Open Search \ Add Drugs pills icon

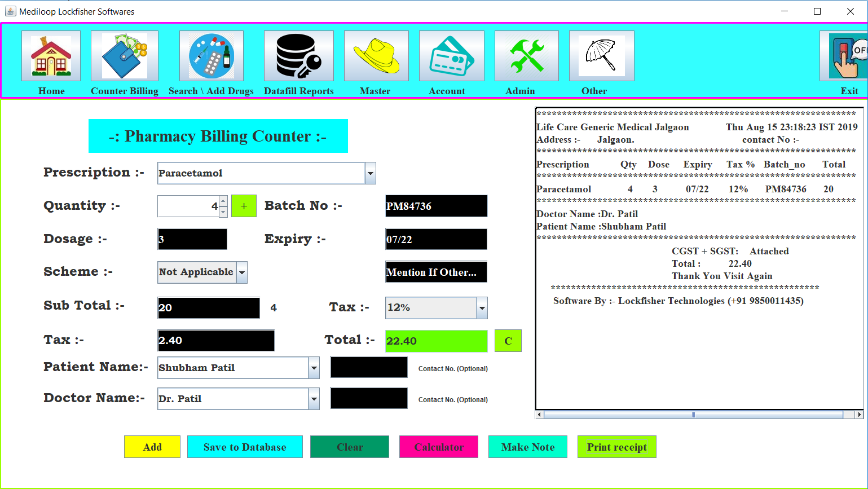pyautogui.click(x=211, y=56)
